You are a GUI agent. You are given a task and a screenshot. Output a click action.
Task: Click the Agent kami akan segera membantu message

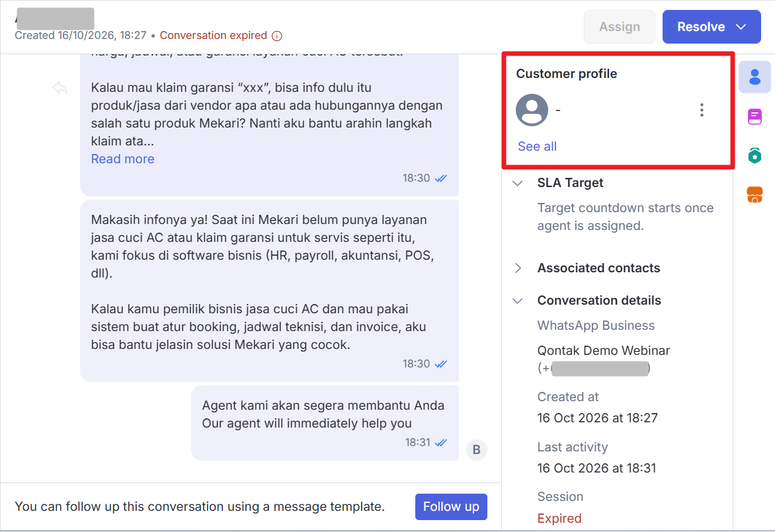(x=325, y=423)
